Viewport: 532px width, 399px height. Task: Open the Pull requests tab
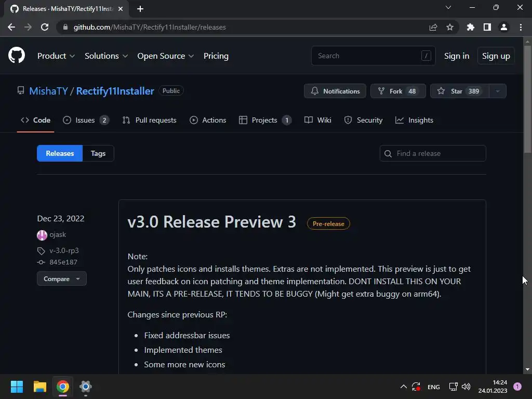[149, 120]
